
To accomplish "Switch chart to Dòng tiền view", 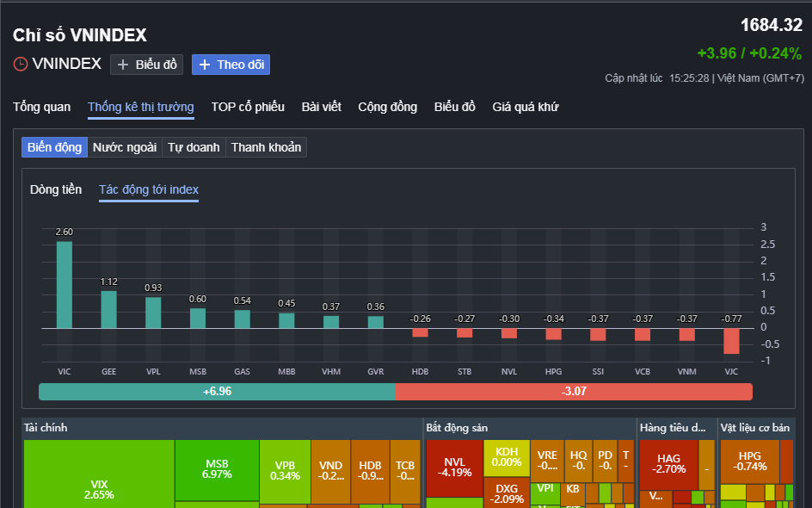I will tap(56, 189).
